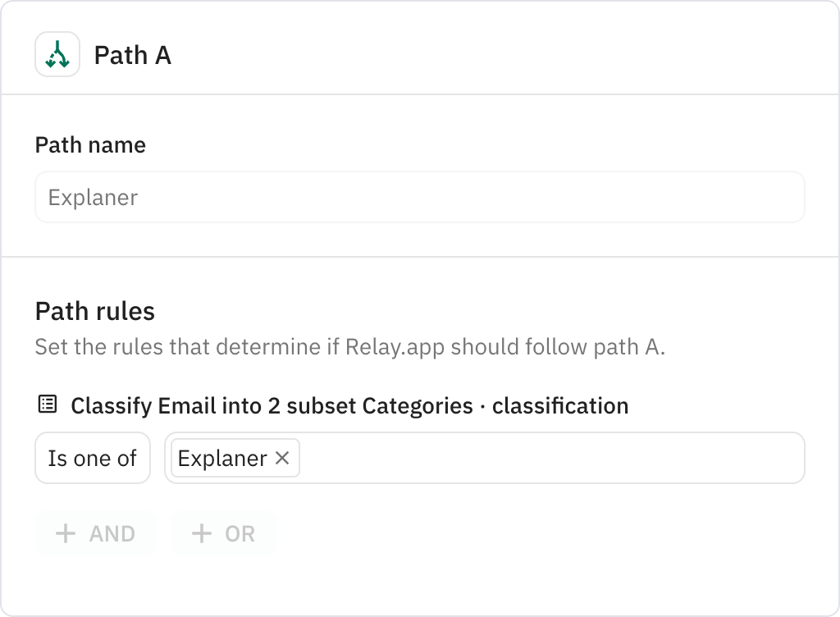Click the OR button to add a condition

pos(223,533)
